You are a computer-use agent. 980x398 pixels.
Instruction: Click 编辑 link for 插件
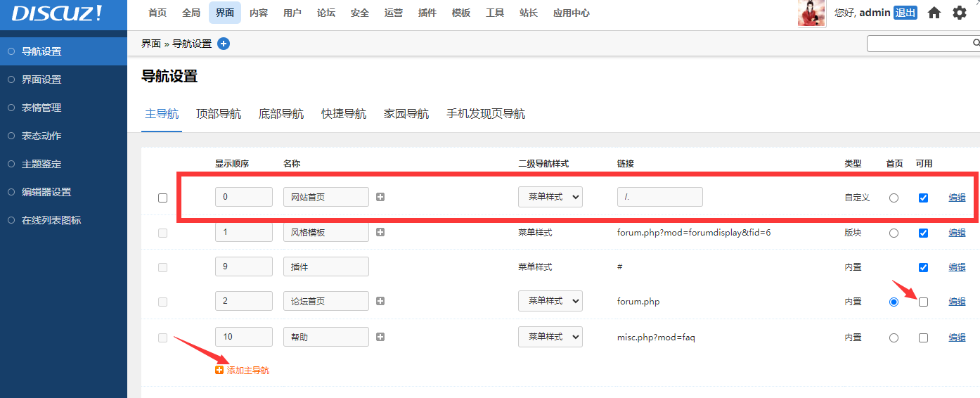click(x=957, y=267)
